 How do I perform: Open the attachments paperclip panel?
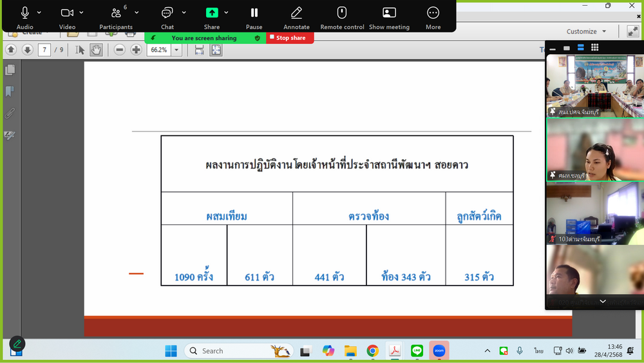coord(10,113)
